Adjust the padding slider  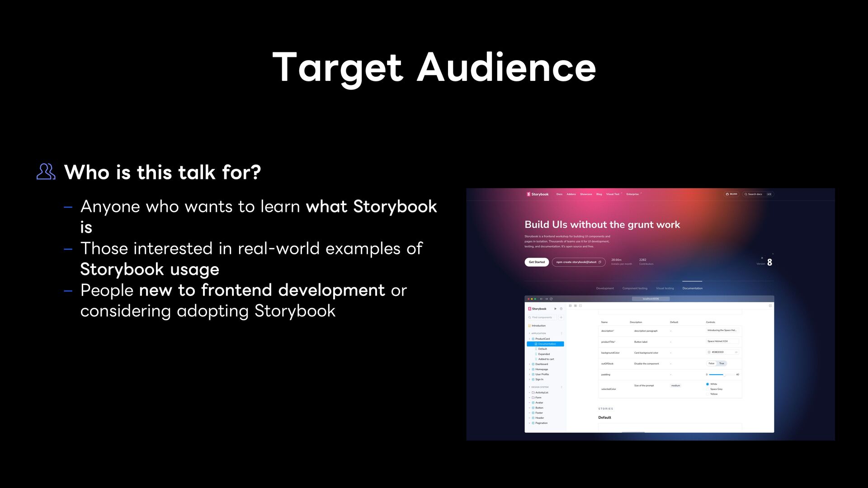[x=722, y=375]
